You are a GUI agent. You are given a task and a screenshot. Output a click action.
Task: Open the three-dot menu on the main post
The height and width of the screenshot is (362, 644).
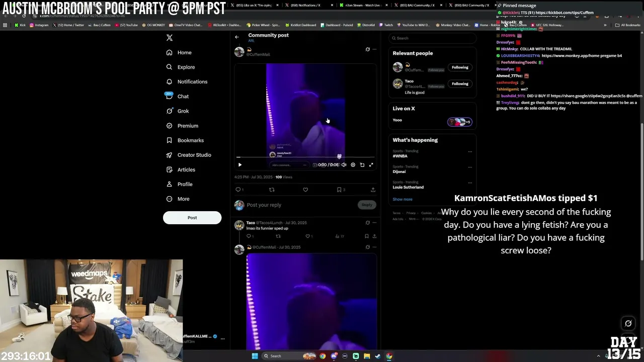[x=374, y=49]
